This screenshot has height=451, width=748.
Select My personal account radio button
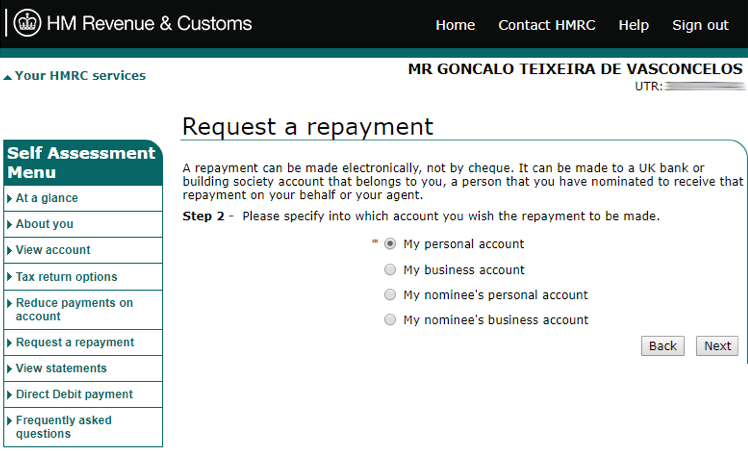[390, 244]
